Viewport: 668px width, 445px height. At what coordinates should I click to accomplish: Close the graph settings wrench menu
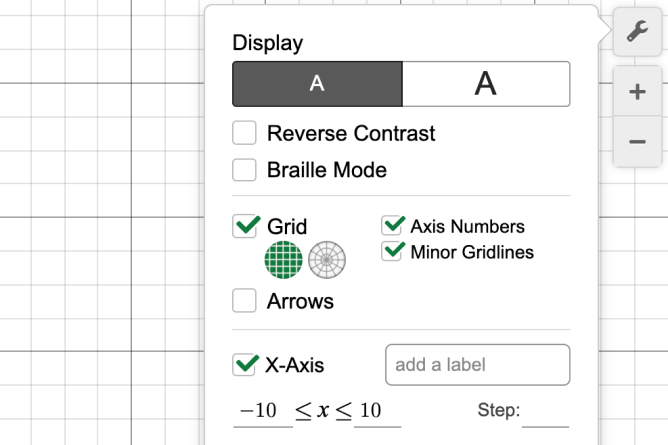coord(637,32)
